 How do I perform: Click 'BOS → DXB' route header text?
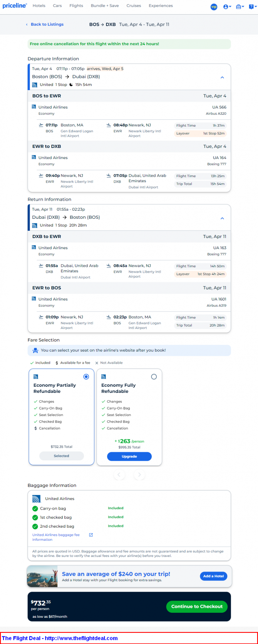click(102, 24)
